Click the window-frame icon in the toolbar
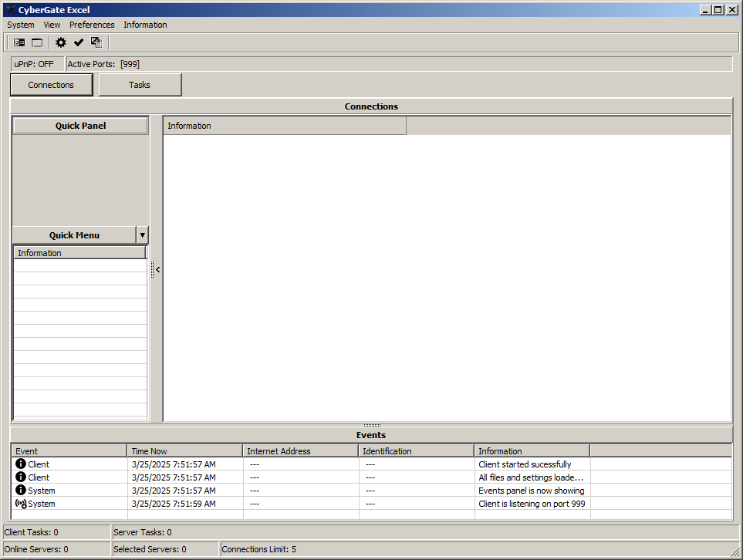Image resolution: width=743 pixels, height=560 pixels. coord(37,42)
